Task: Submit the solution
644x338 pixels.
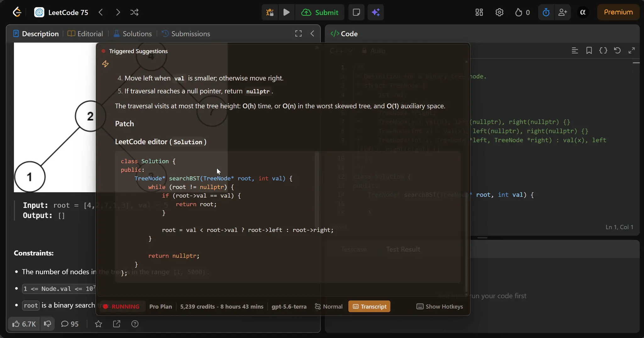Action: [320, 12]
